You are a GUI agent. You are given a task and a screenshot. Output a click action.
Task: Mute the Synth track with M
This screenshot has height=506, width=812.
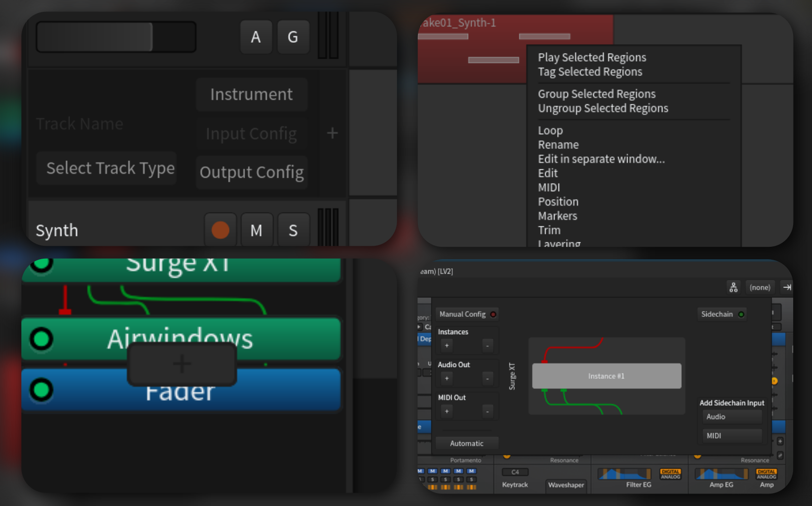256,230
